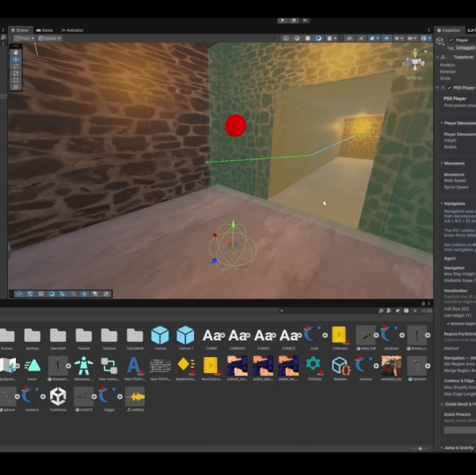Adjust the asset icon size slider
The image size is (476, 475).
[x=420, y=449]
